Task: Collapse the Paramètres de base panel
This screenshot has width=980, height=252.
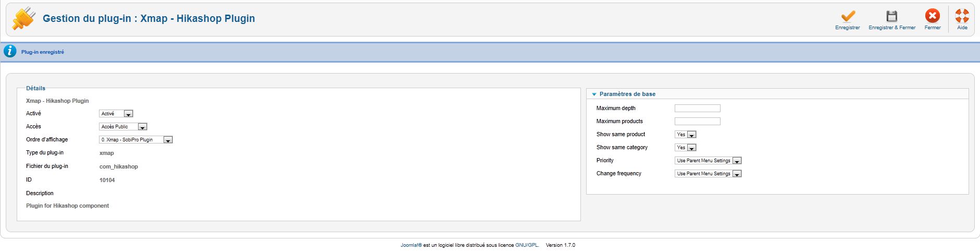Action: tap(594, 94)
